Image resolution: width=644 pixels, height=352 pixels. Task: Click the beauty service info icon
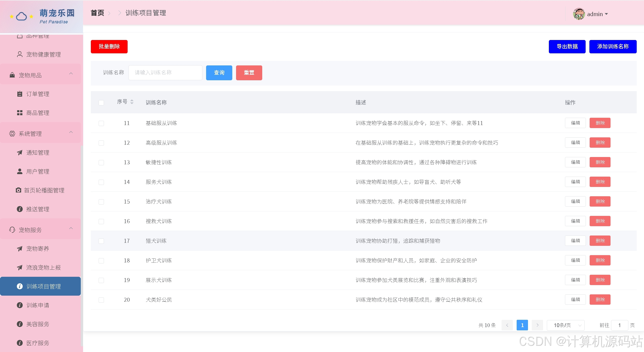[20, 324]
